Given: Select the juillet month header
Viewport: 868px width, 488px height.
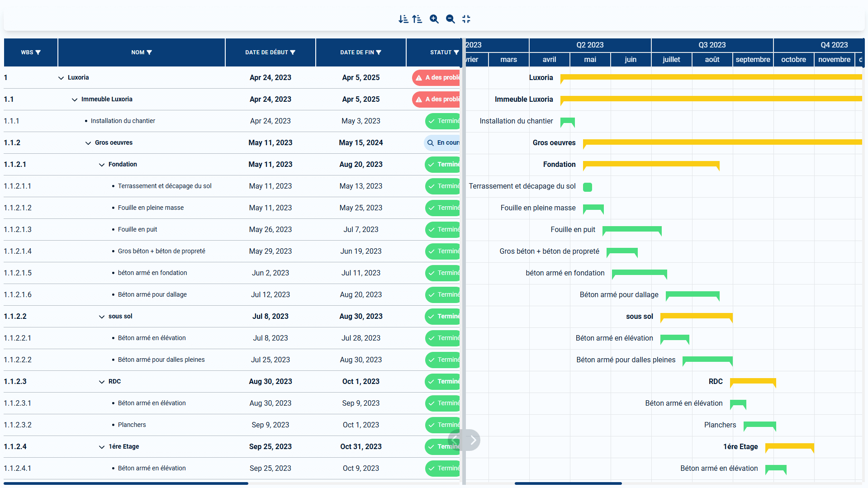Looking at the screenshot, I should click(671, 59).
